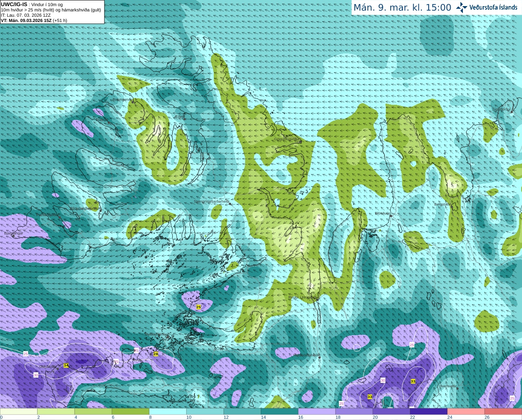
Task: Pick the indigo 22–24 legend swatch
Action: [x=429, y=411]
